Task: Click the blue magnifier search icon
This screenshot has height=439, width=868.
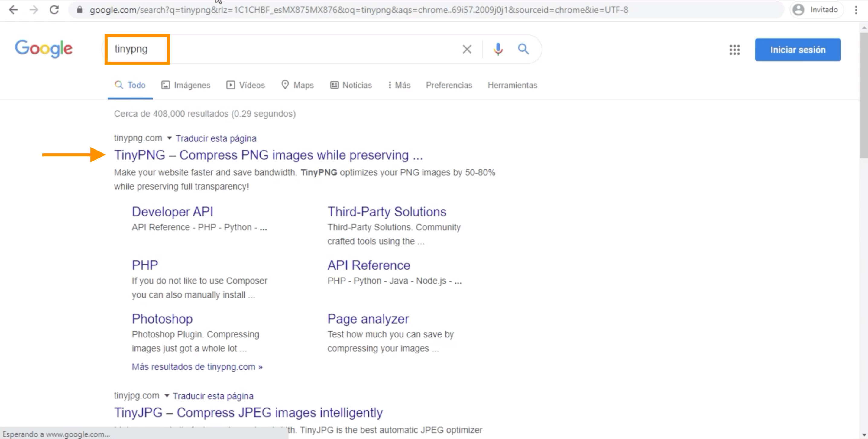Action: [x=523, y=50]
